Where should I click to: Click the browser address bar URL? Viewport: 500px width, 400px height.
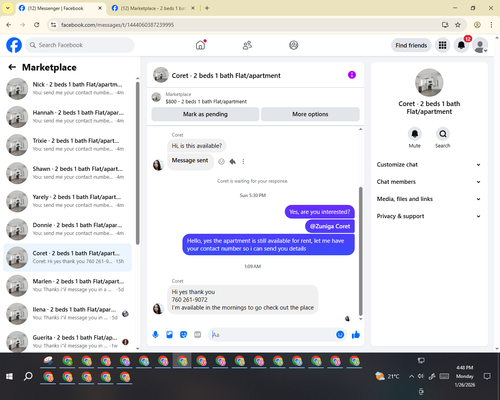coord(117,25)
